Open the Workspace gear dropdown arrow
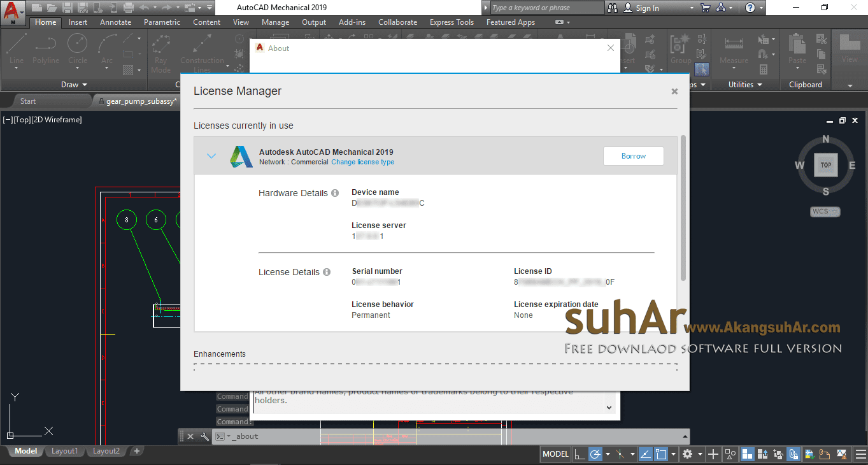 pyautogui.click(x=700, y=454)
